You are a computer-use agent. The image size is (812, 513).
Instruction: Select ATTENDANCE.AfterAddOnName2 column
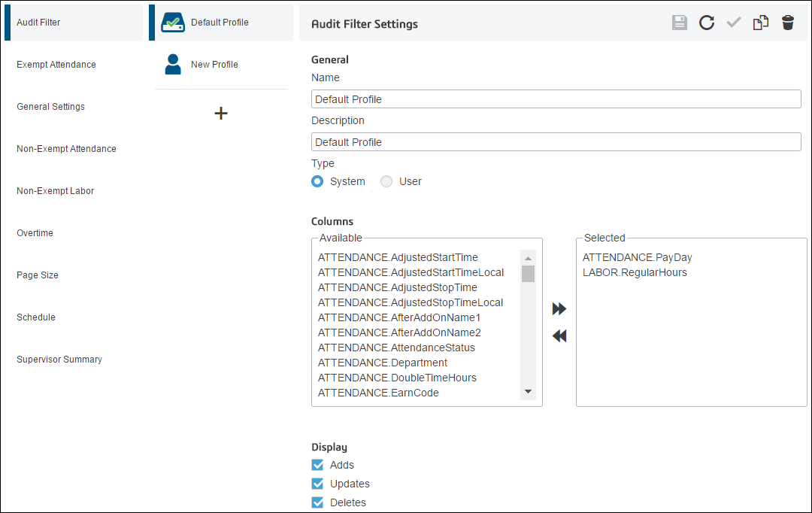tap(399, 332)
